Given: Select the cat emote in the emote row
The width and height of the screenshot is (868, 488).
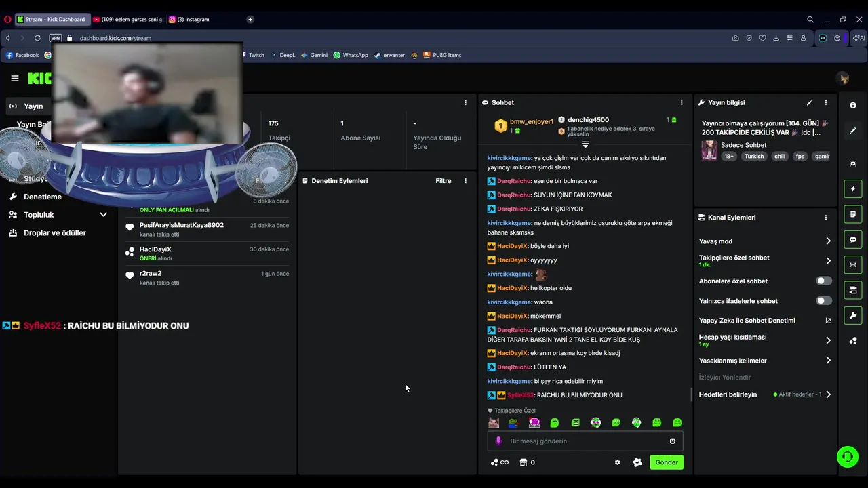Looking at the screenshot, I should coord(494,422).
